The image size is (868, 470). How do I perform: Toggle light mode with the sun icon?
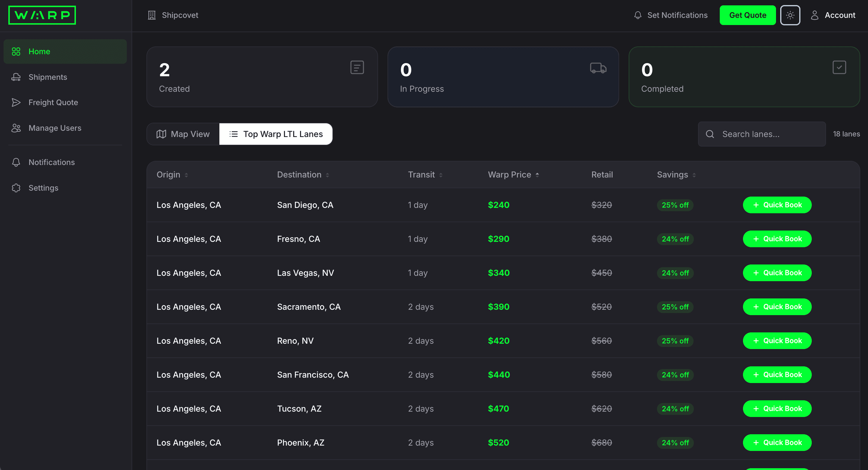click(x=790, y=15)
